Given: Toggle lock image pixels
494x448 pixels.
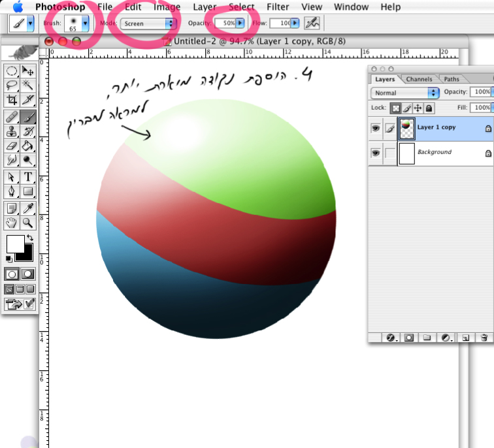Looking at the screenshot, I should (406, 108).
